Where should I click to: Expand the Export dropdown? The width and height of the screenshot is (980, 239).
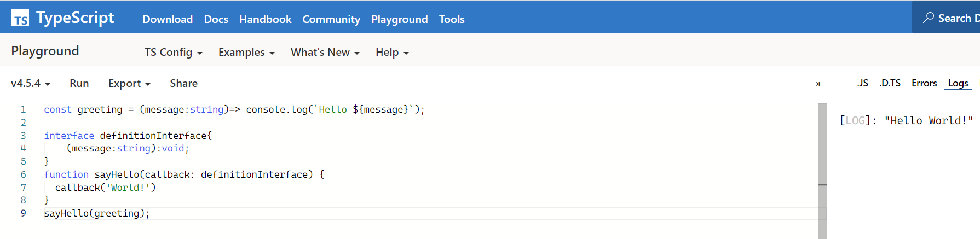coord(129,83)
